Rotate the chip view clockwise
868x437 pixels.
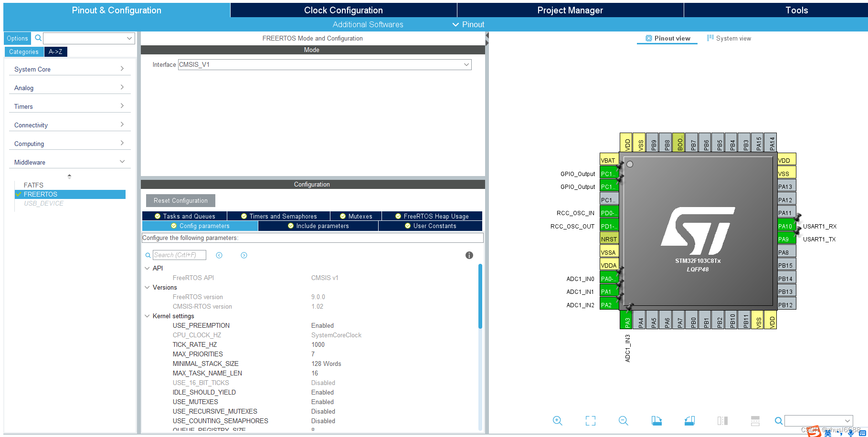pyautogui.click(x=656, y=421)
